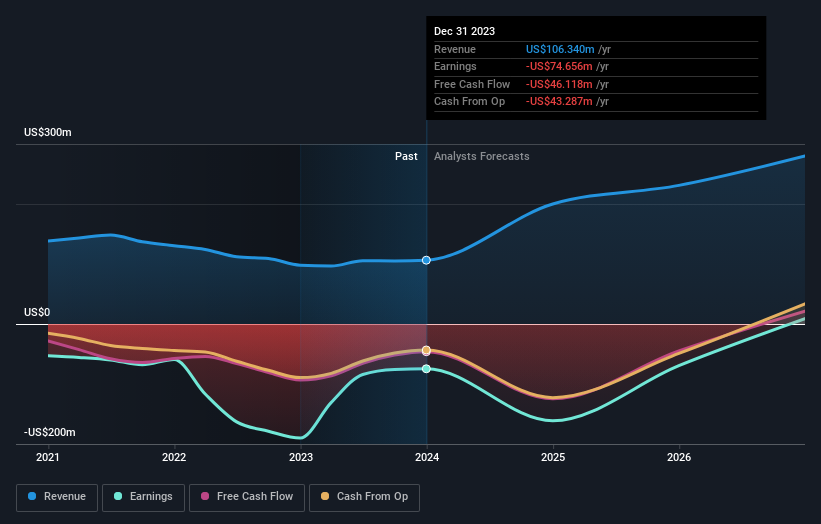
Task: Select the 2023 axis label
Action: (301, 457)
